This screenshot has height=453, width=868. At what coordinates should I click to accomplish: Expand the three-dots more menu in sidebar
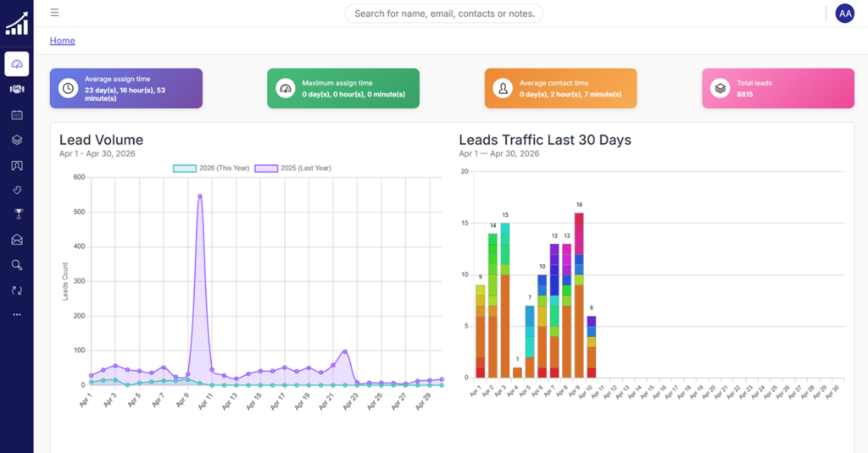click(17, 315)
